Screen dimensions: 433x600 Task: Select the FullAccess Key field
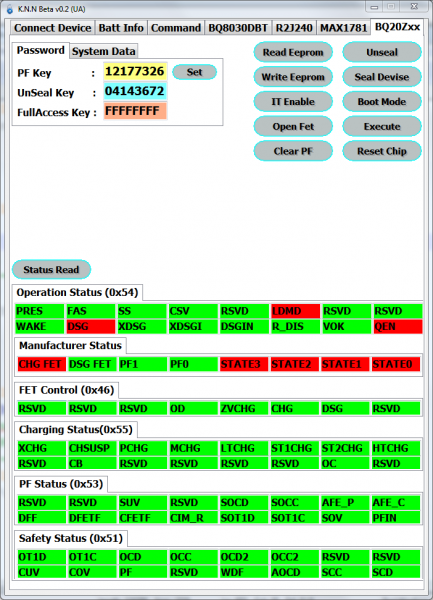pyautogui.click(x=135, y=111)
